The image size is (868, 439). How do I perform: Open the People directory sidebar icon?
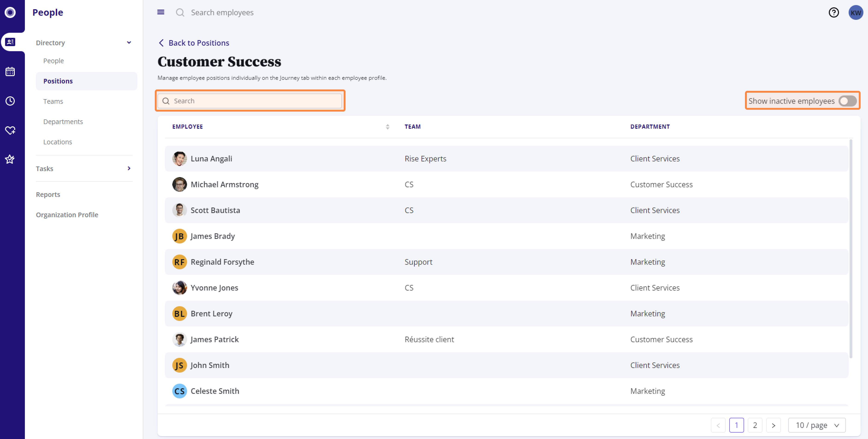point(10,42)
